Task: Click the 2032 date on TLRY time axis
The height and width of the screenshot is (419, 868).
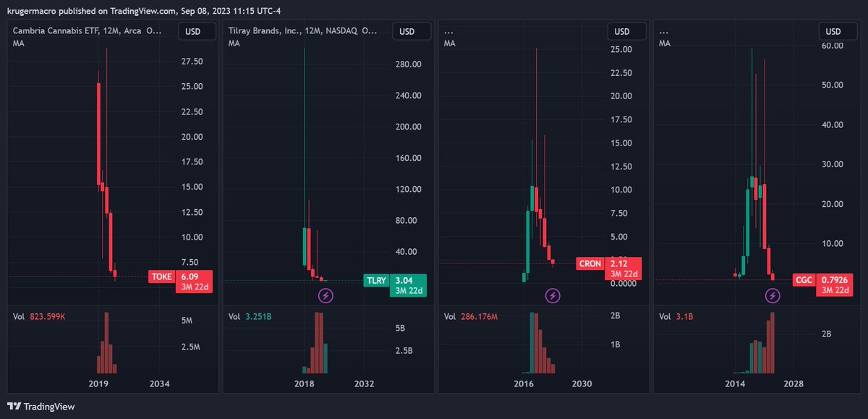Action: coord(364,384)
